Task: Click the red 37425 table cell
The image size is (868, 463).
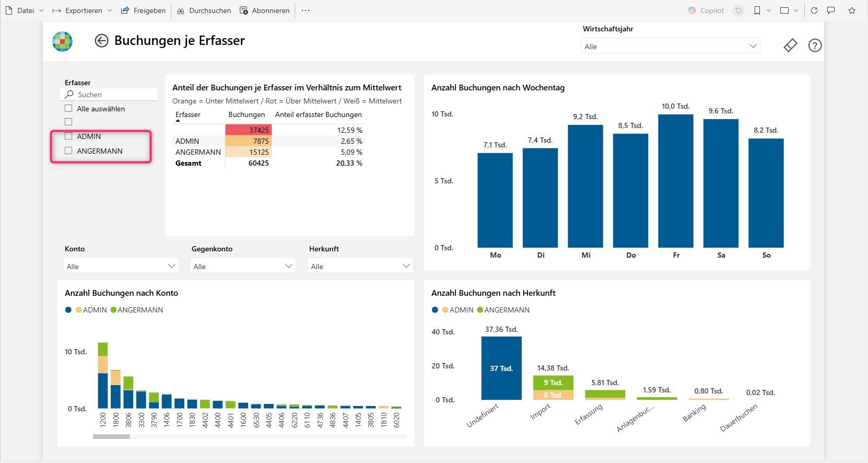Action: [x=249, y=130]
